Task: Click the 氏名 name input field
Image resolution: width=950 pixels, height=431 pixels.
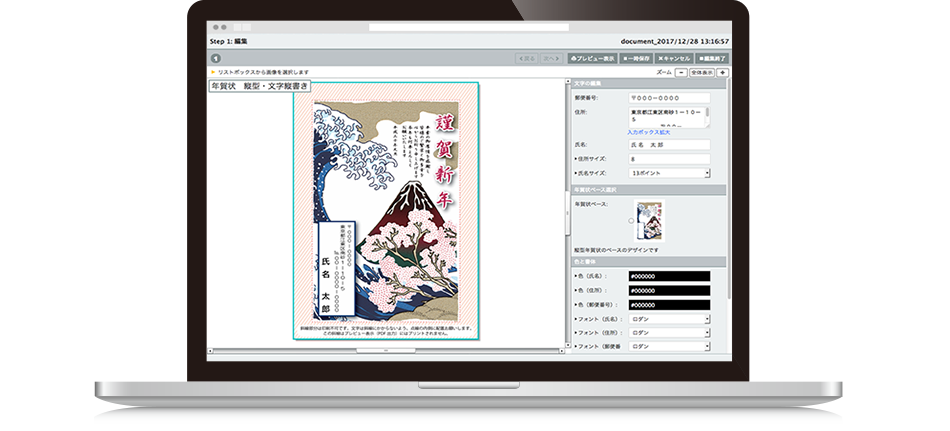Action: [669, 145]
